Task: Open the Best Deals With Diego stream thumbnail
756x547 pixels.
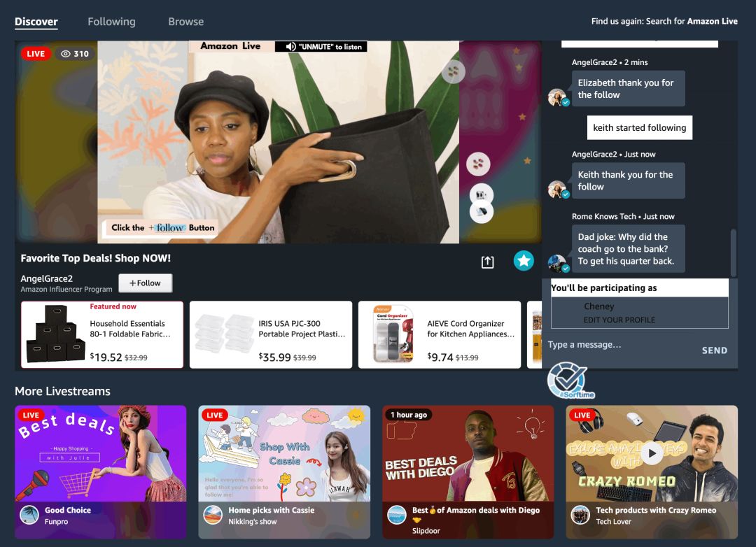Action: [x=468, y=453]
